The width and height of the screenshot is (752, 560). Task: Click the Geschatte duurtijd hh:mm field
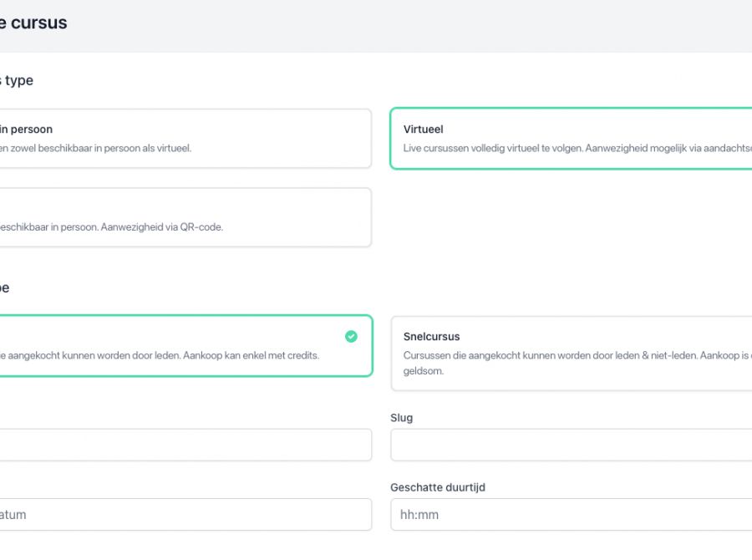click(571, 515)
